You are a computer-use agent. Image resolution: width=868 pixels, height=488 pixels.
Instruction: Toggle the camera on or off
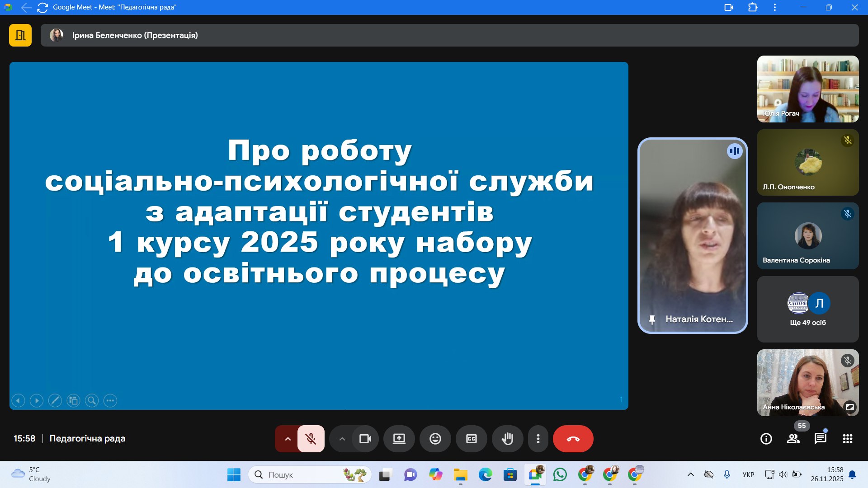pos(365,439)
